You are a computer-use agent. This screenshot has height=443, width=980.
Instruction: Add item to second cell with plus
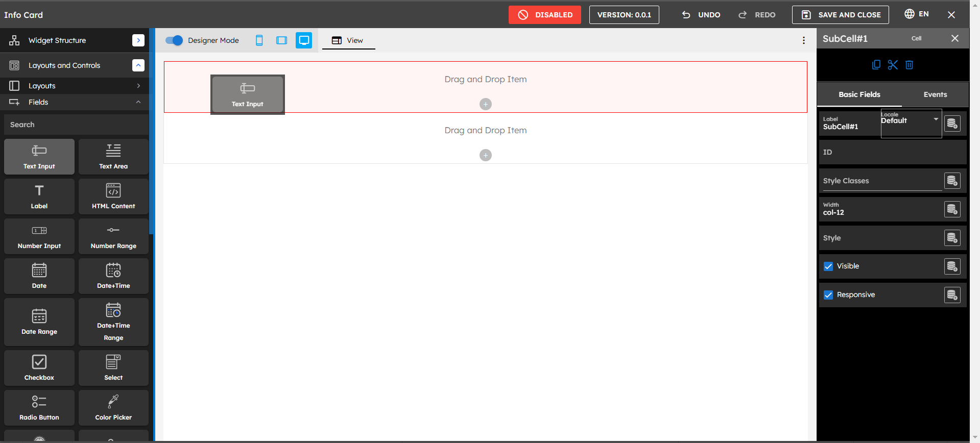point(486,155)
